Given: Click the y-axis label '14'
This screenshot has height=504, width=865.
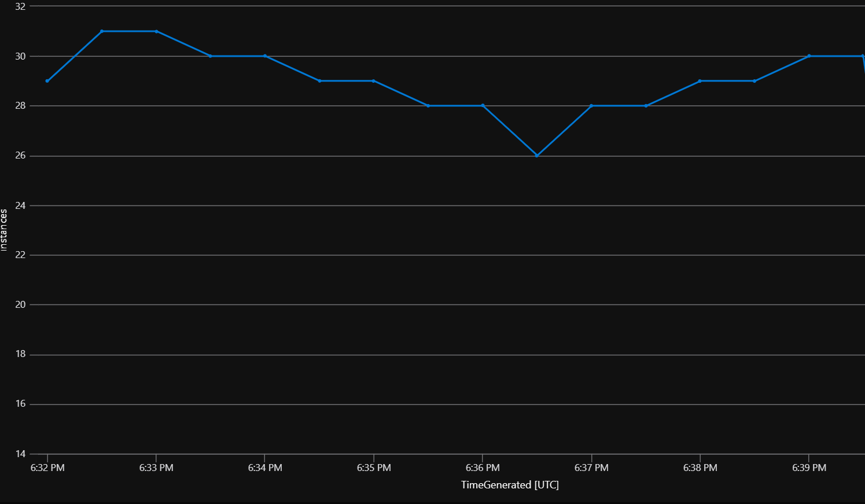Looking at the screenshot, I should click(x=20, y=454).
